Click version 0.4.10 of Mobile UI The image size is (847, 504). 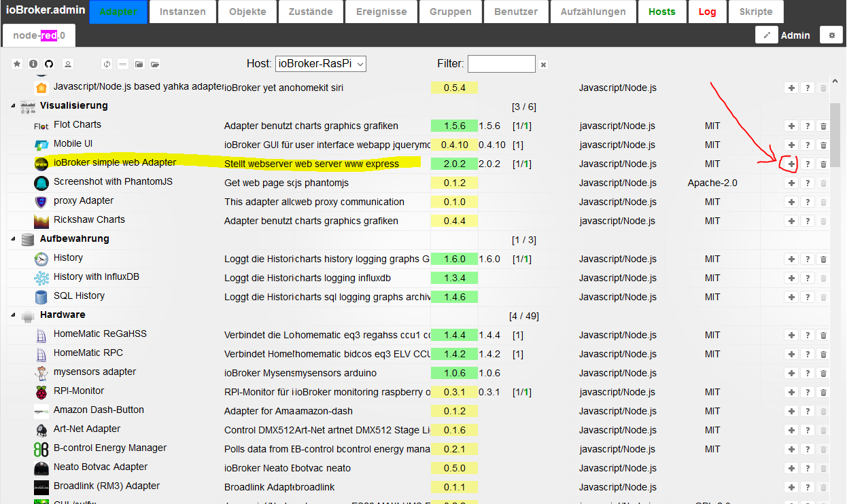click(455, 145)
